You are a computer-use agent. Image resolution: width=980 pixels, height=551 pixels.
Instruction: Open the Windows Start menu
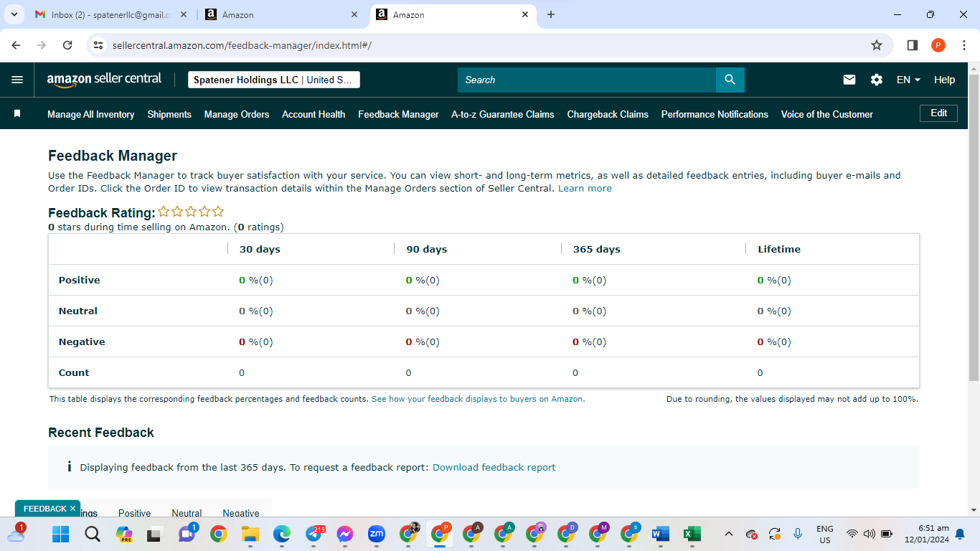60,534
